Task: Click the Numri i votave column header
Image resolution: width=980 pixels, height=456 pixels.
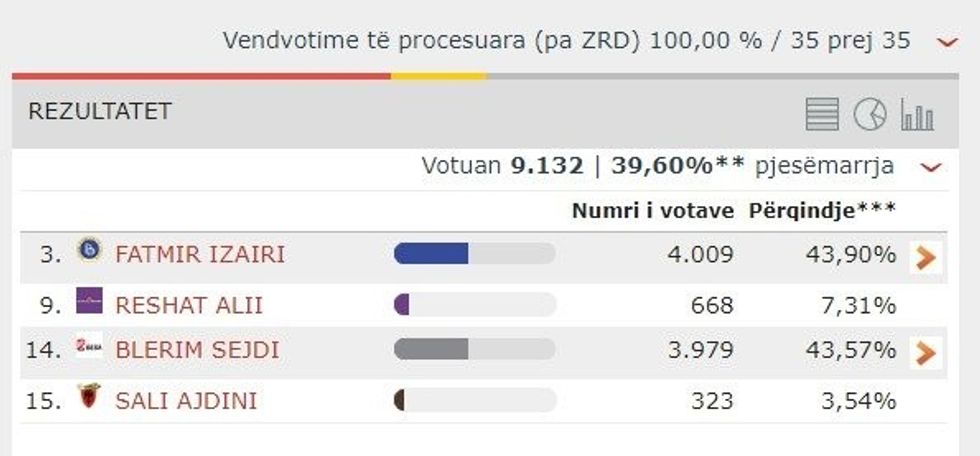Action: (652, 211)
